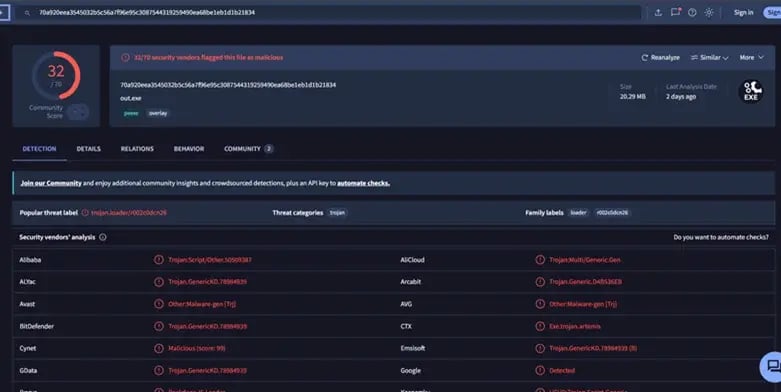Image resolution: width=781 pixels, height=392 pixels.
Task: Click the '2 days ago' analysis date
Action: point(681,97)
